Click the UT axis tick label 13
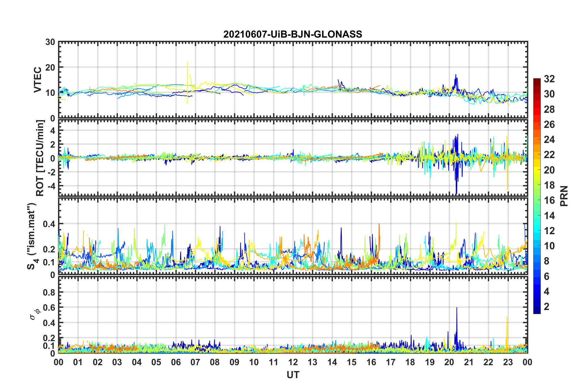 pos(312,362)
